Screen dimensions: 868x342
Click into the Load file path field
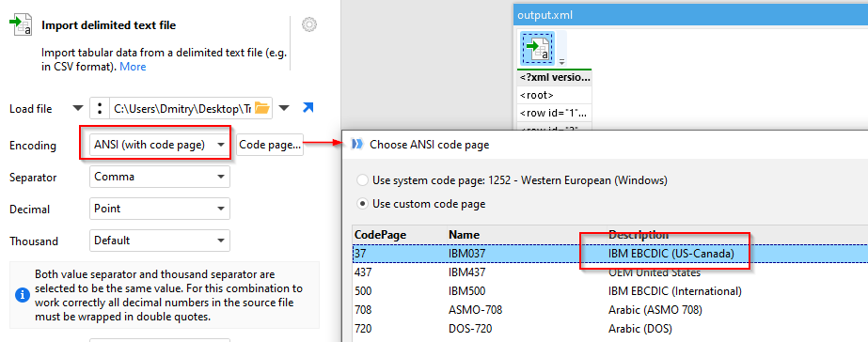point(182,108)
